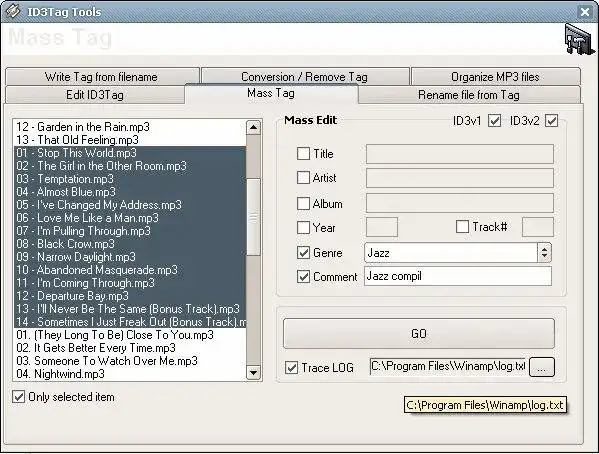The image size is (599, 454).
Task: Enable the Year checkbox
Action: [303, 227]
